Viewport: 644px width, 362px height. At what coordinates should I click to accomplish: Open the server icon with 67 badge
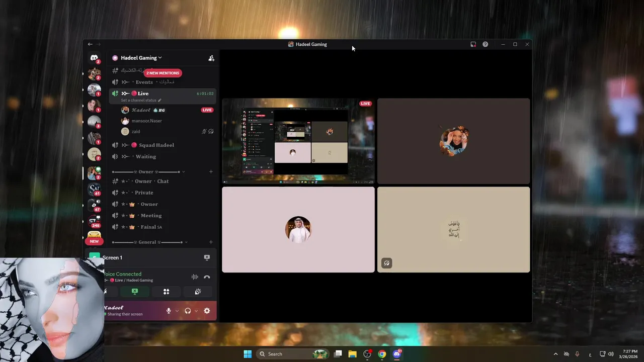tap(94, 205)
